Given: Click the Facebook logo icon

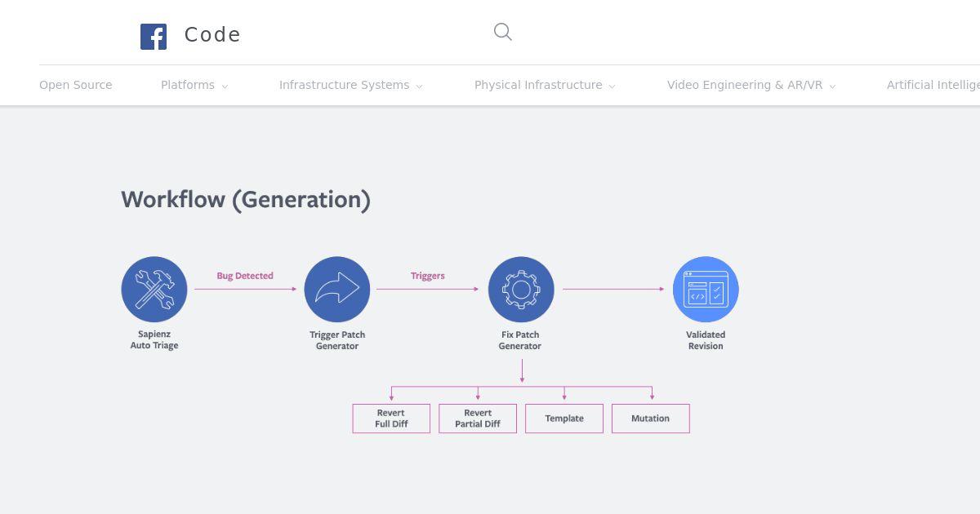Looking at the screenshot, I should 154,37.
